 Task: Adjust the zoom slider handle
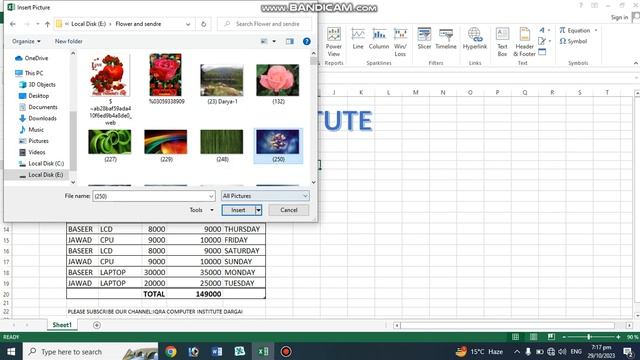589,337
